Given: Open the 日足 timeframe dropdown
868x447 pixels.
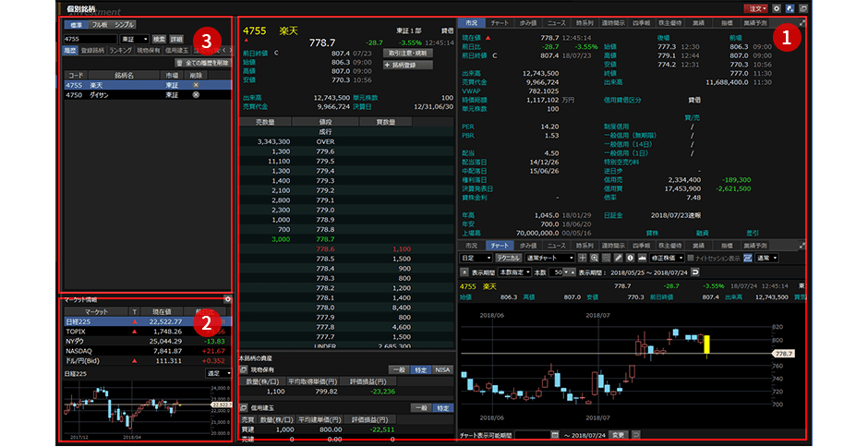Looking at the screenshot, I should [x=474, y=259].
